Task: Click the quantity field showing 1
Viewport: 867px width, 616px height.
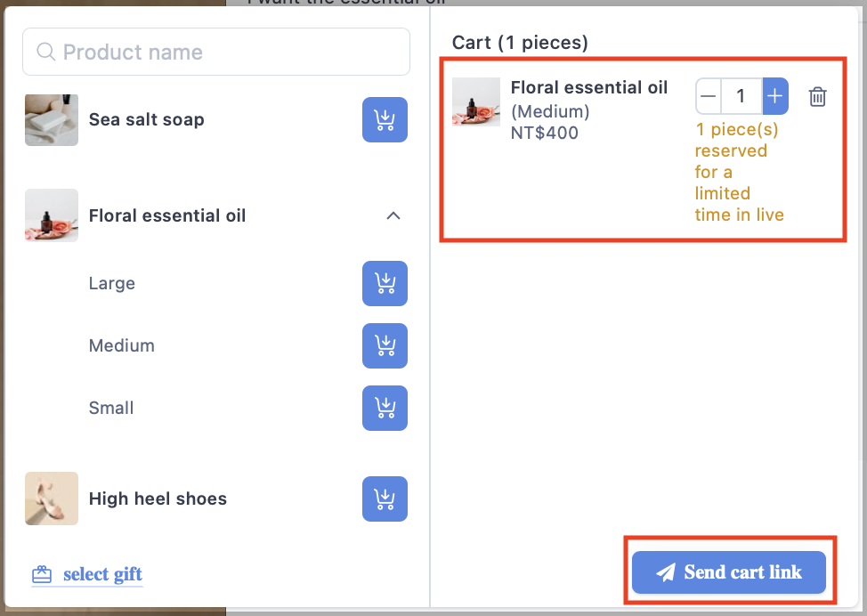Action: tap(741, 96)
